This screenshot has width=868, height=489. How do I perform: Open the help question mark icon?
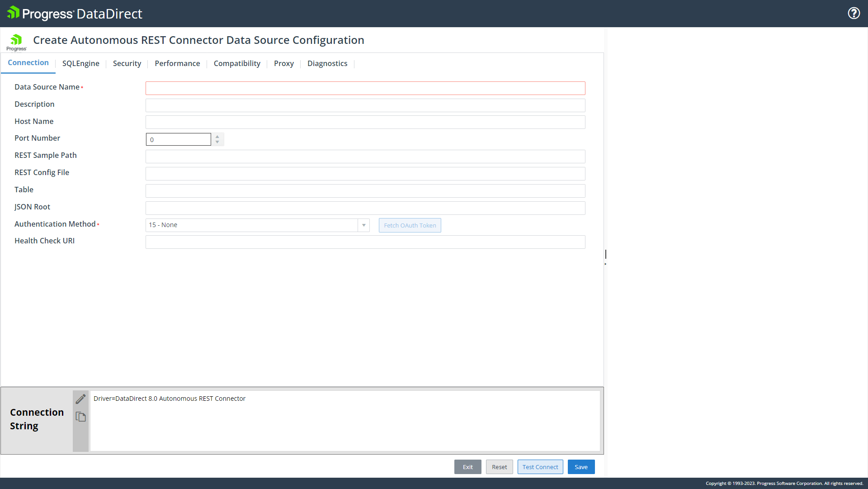pyautogui.click(x=854, y=13)
